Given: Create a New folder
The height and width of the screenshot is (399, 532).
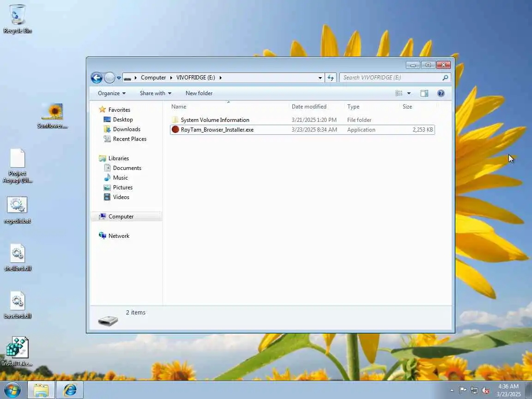Looking at the screenshot, I should (199, 93).
